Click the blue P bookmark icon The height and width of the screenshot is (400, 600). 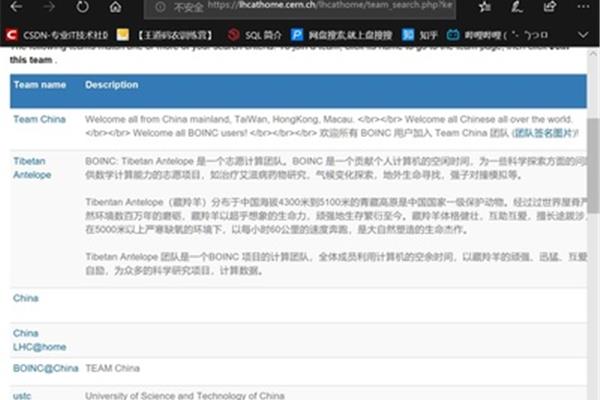coord(297,35)
